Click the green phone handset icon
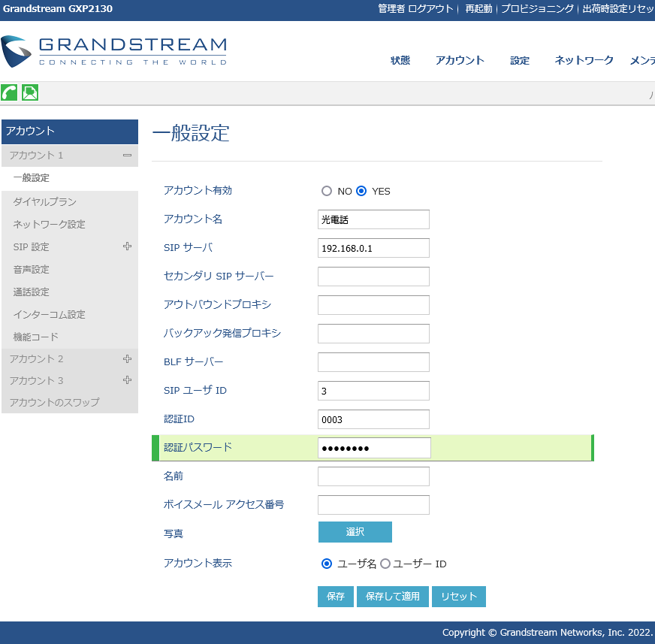Image resolution: width=655 pixels, height=644 pixels. point(9,92)
